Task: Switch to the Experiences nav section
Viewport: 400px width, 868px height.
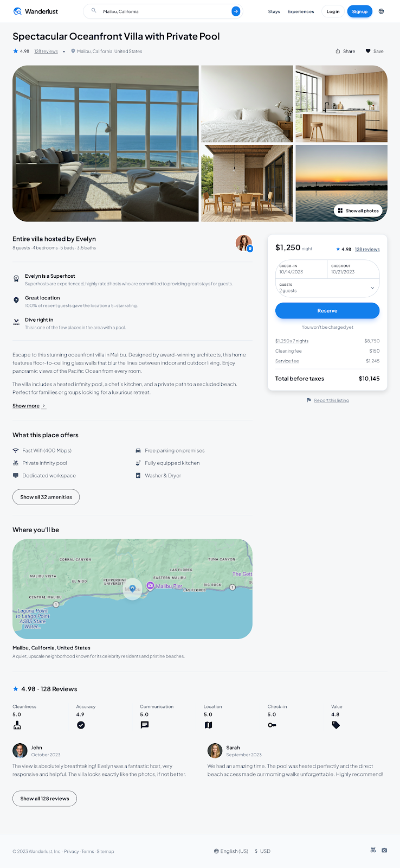Action: 300,11
